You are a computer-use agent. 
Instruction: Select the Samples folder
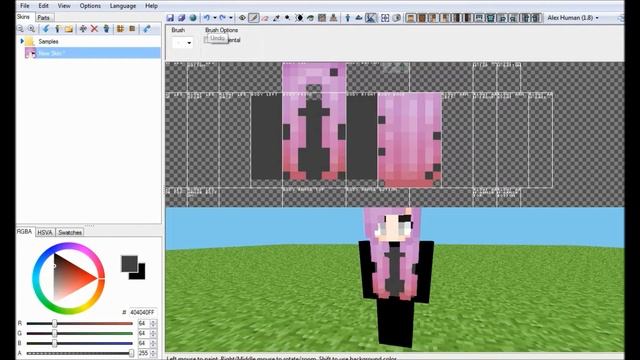[48, 41]
